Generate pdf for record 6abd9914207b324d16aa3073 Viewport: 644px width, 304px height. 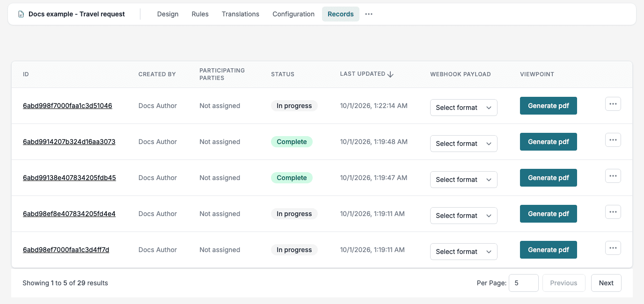click(549, 142)
